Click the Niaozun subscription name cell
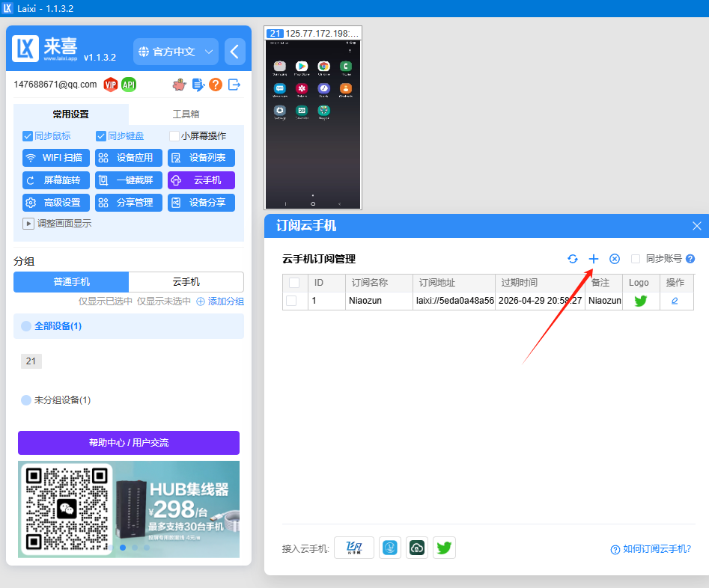The height and width of the screenshot is (588, 709). click(x=380, y=301)
